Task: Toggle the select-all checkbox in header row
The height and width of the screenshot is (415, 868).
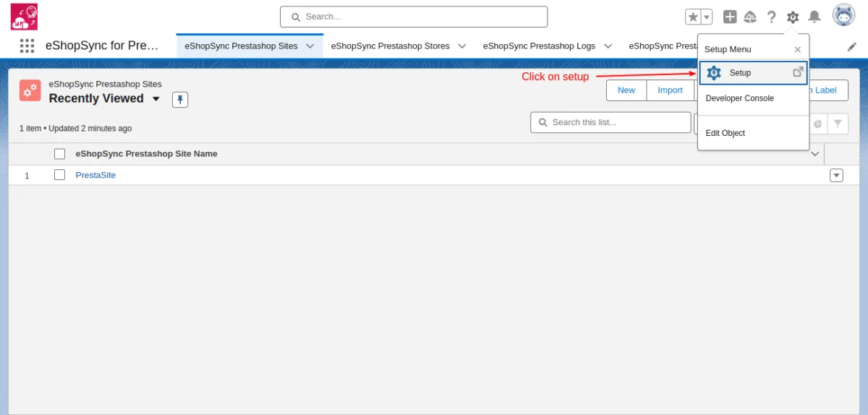Action: click(x=60, y=154)
